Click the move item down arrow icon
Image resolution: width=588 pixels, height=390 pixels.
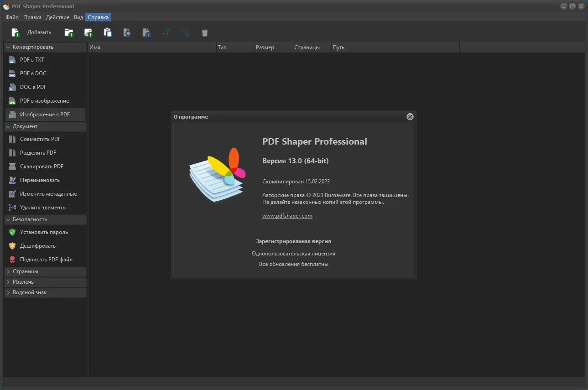(185, 32)
